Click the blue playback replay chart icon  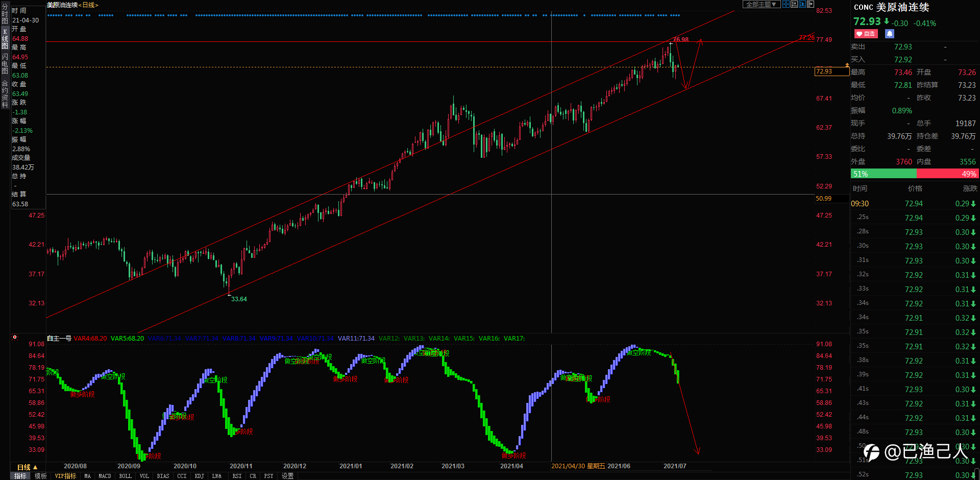pyautogui.click(x=802, y=4)
